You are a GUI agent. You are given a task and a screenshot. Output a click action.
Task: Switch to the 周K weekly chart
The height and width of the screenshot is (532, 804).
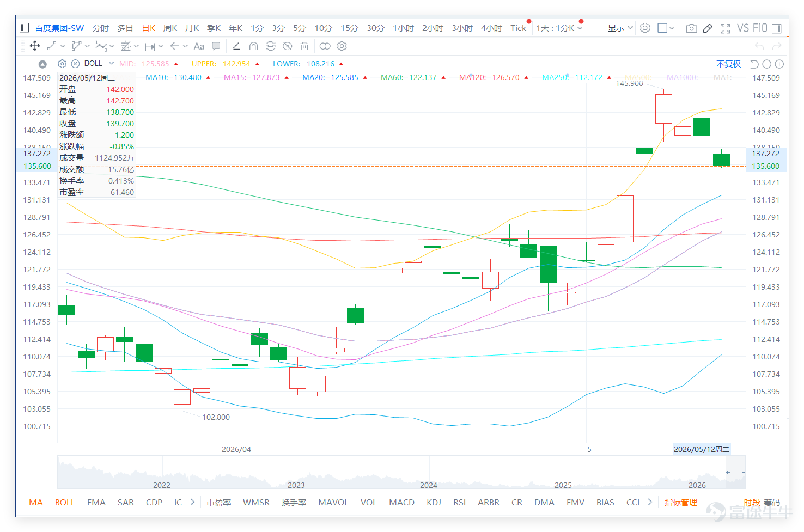170,28
